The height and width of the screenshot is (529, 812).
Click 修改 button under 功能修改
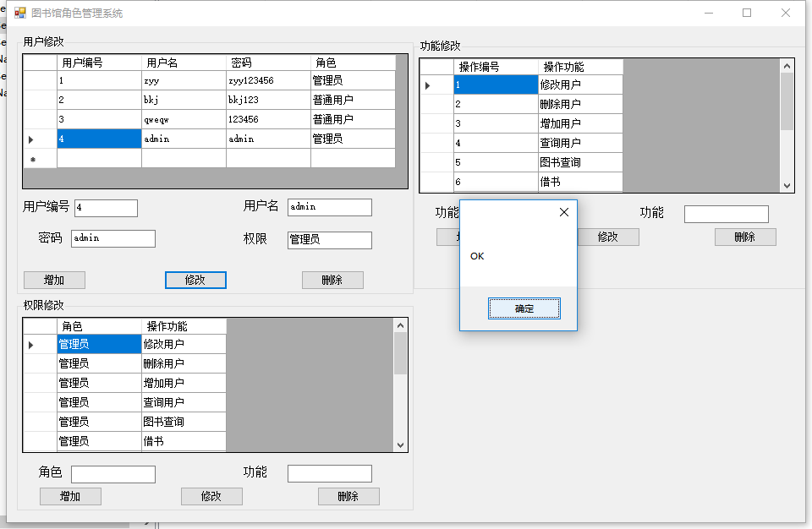tap(608, 237)
